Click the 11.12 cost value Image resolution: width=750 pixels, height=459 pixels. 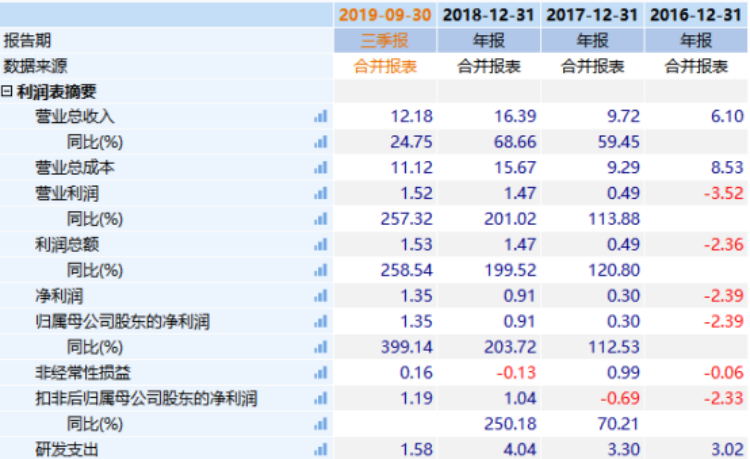coord(411,167)
